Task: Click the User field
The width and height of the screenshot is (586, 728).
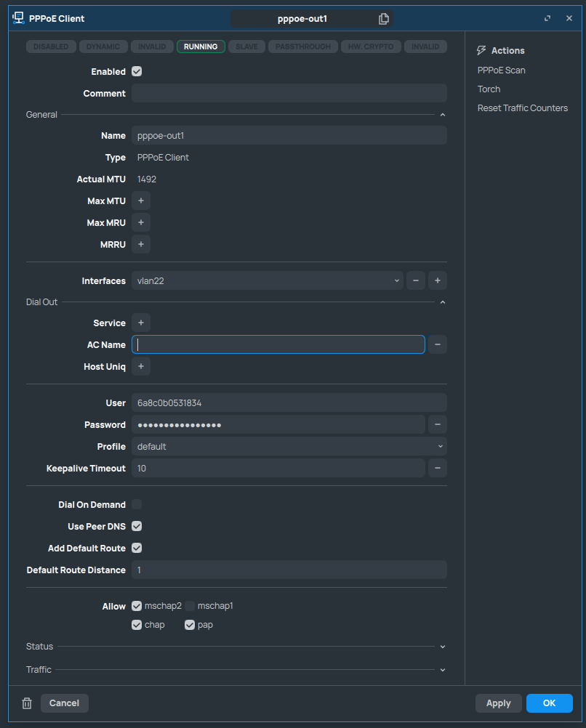Action: (x=289, y=403)
